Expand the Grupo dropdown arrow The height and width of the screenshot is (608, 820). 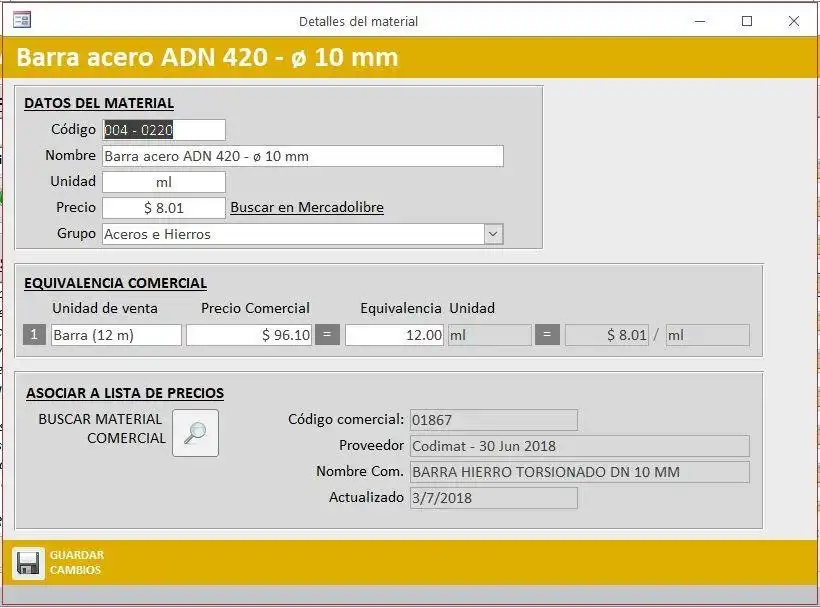tap(493, 234)
